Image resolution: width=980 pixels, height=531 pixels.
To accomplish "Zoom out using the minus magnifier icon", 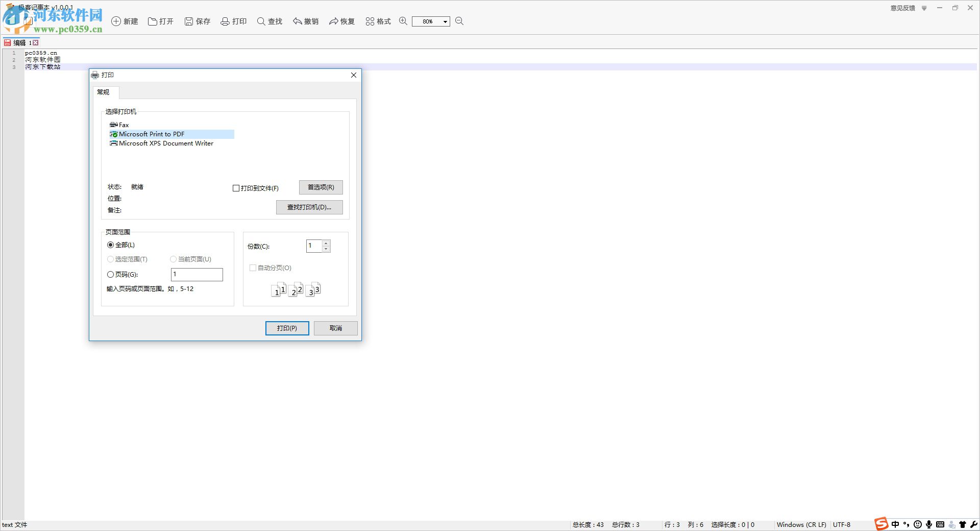I will click(x=459, y=21).
